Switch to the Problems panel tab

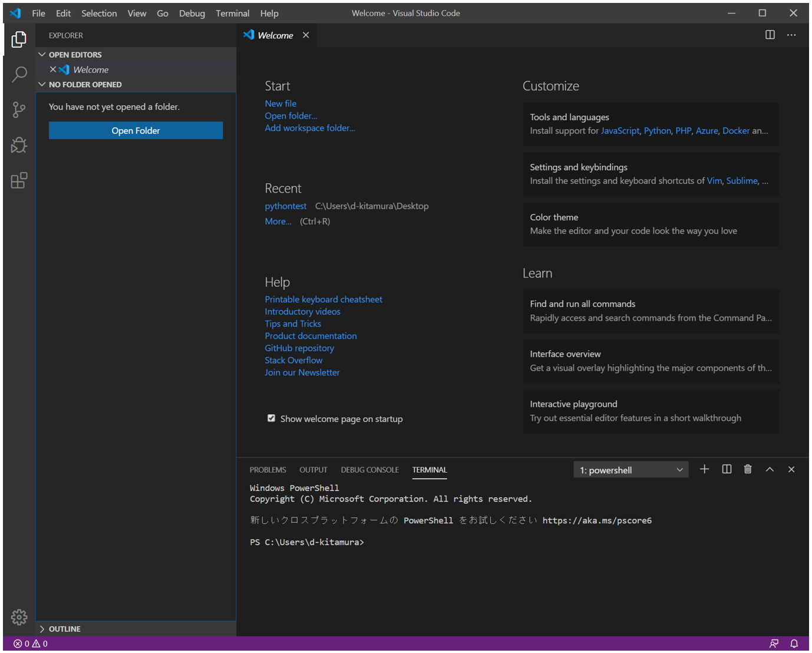pos(268,470)
